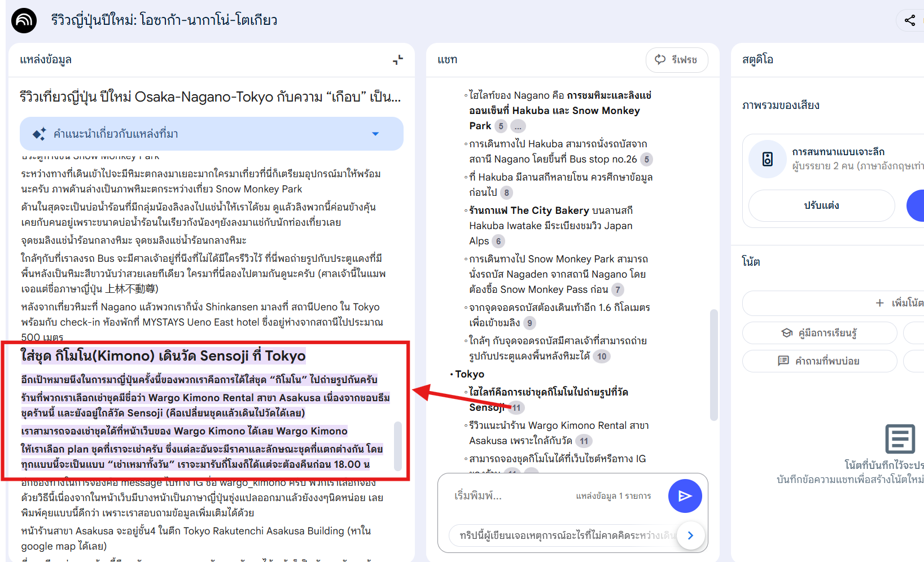Show next suggested question with the arrow
The width and height of the screenshot is (924, 562).
pyautogui.click(x=690, y=535)
